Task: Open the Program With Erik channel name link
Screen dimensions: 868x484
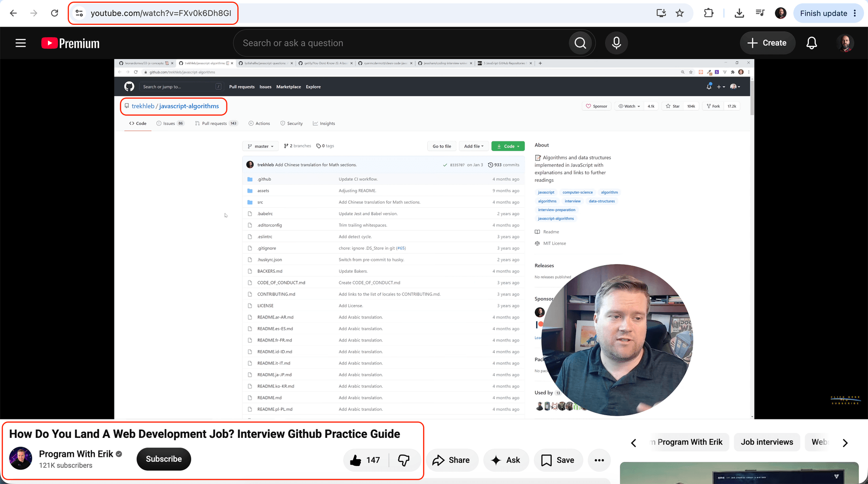Action: point(76,454)
